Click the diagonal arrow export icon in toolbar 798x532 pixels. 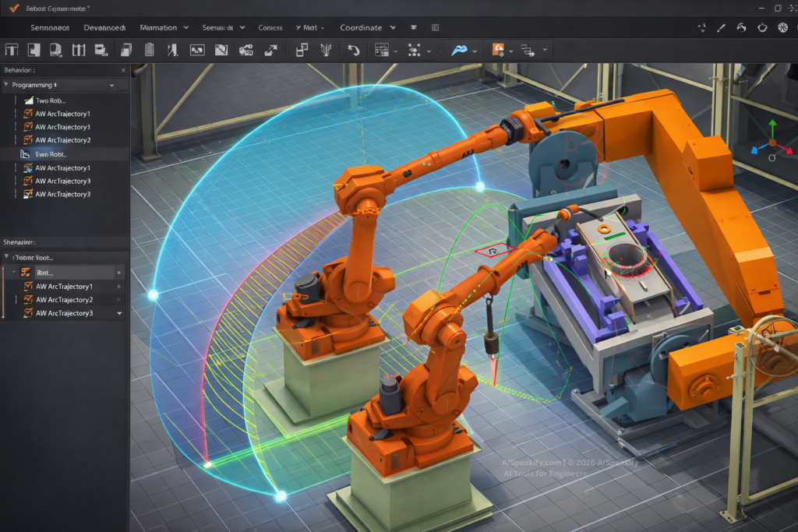(270, 51)
